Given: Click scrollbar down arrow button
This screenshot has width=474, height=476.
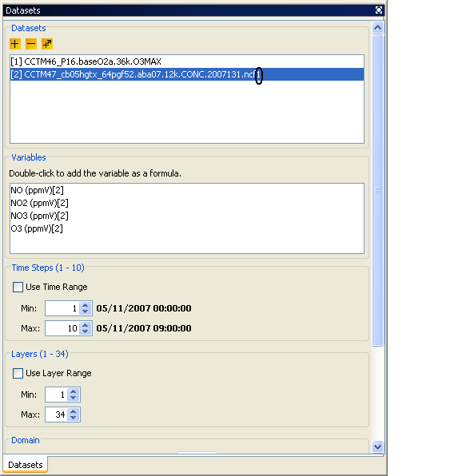Looking at the screenshot, I should [x=377, y=447].
